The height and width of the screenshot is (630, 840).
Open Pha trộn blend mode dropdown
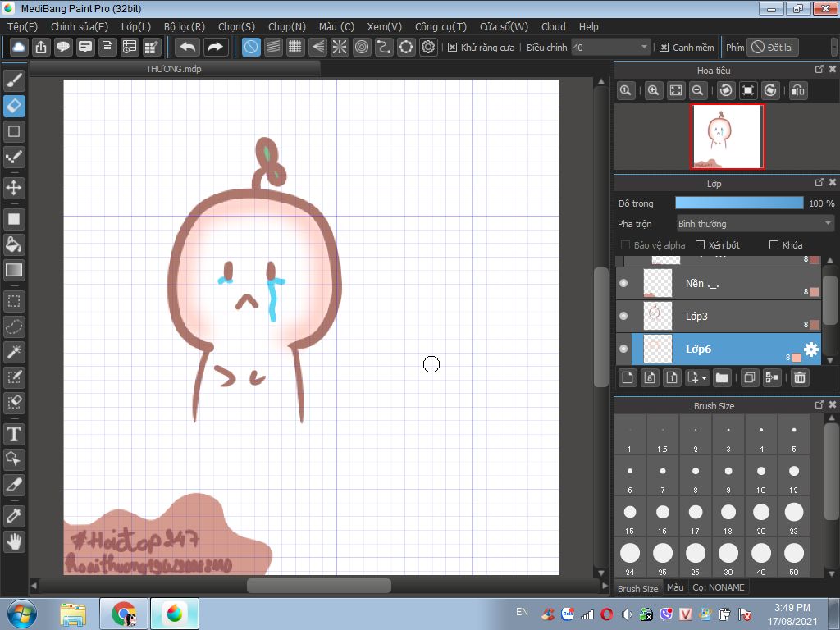(x=755, y=224)
